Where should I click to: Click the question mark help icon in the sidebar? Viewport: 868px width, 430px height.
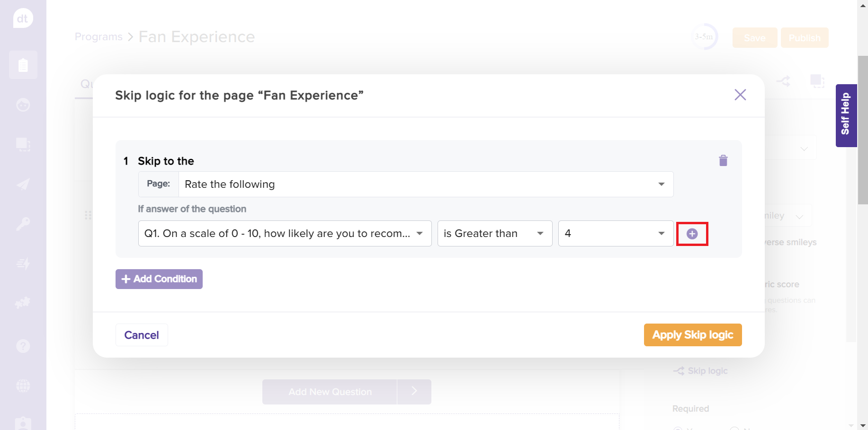click(23, 346)
